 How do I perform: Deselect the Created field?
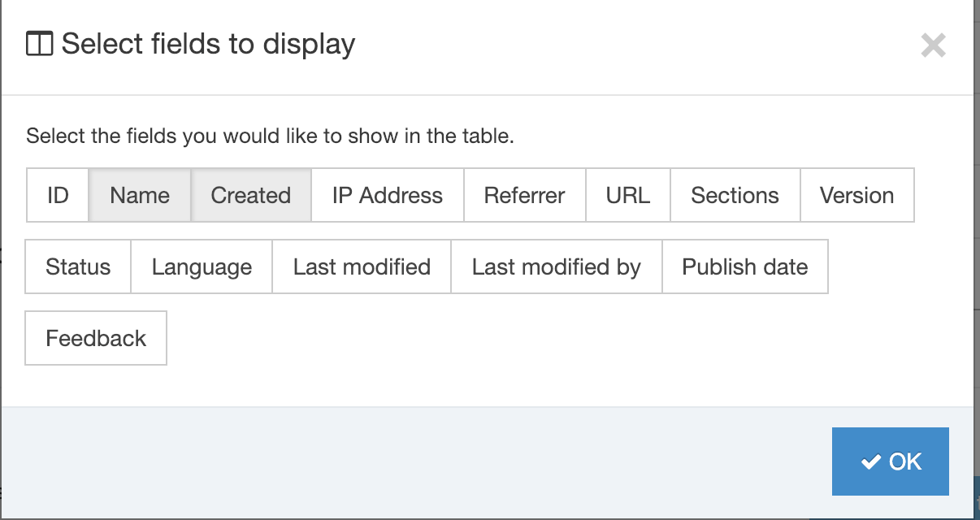point(250,195)
